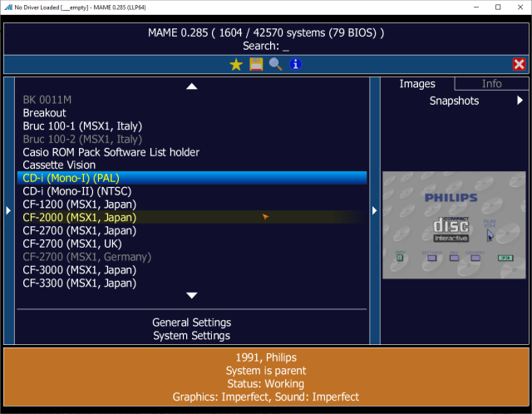Click the blue info icon
Image resolution: width=532 pixels, height=414 pixels.
pos(295,64)
